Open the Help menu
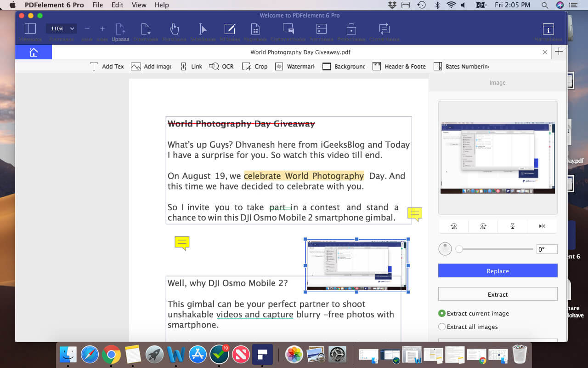 coord(162,5)
